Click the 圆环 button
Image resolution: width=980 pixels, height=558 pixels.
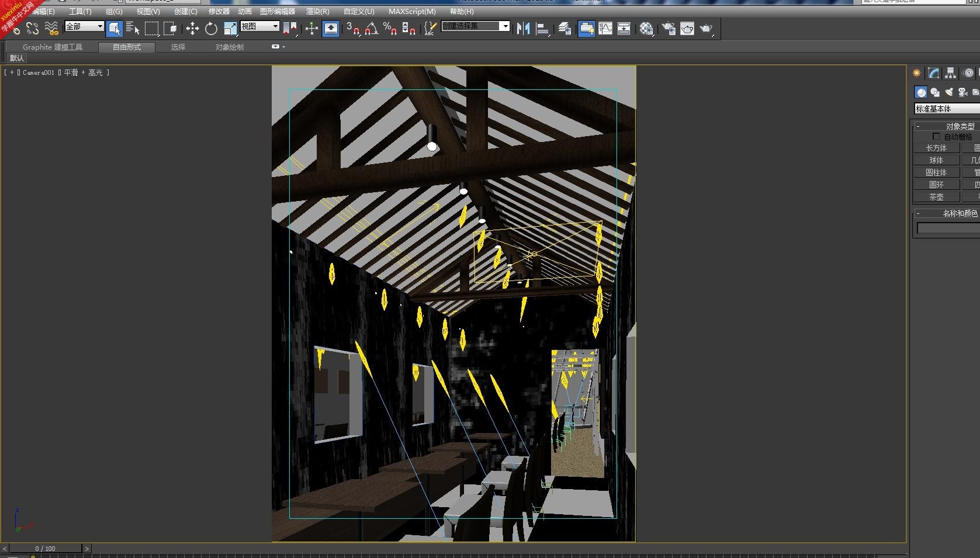tap(936, 185)
